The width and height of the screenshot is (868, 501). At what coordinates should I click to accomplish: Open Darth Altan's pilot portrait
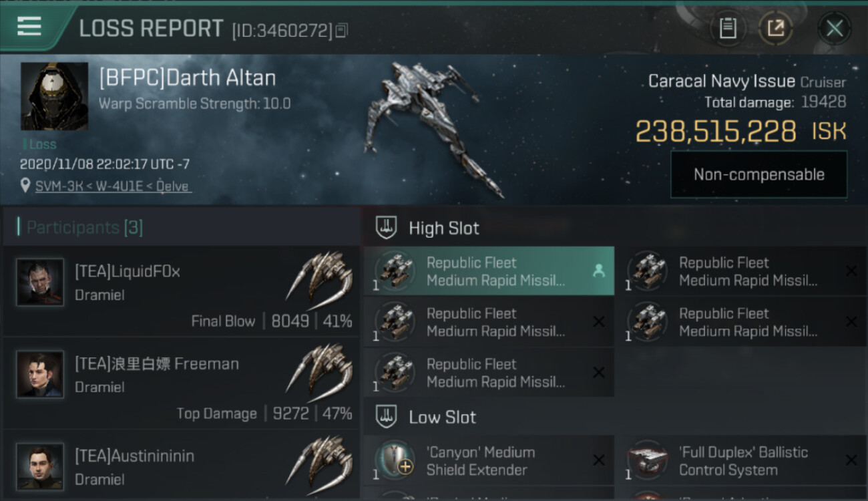[x=54, y=96]
